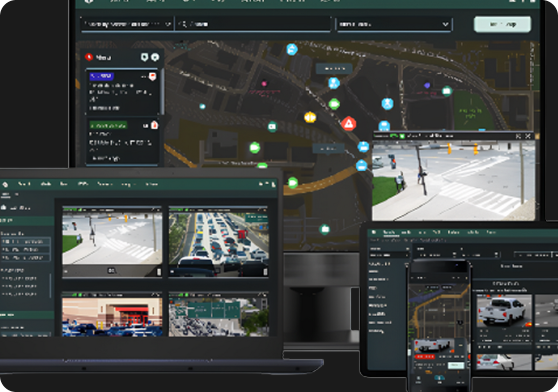This screenshot has width=558, height=392.
Task: Open the filter dropdown left of search field
Action: [x=127, y=24]
